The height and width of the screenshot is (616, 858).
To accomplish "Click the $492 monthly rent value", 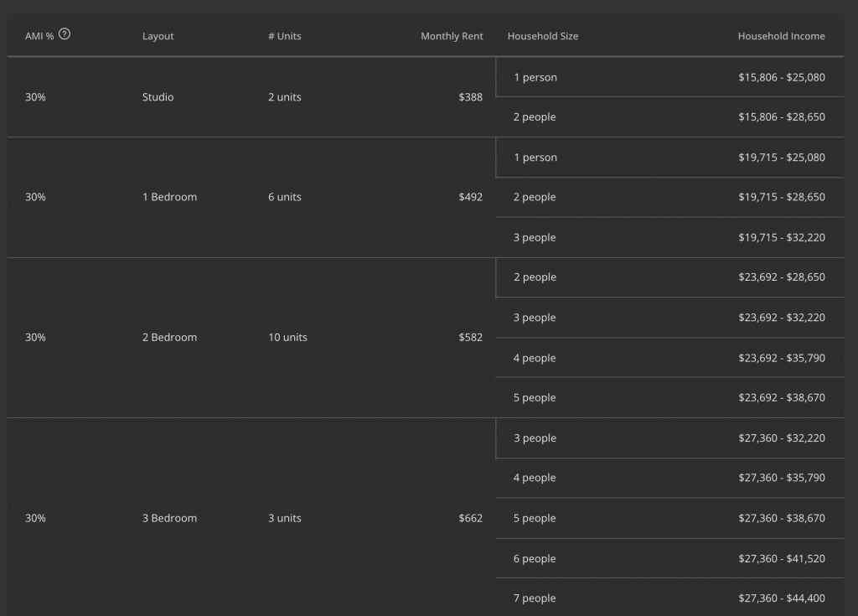I will 470,197.
